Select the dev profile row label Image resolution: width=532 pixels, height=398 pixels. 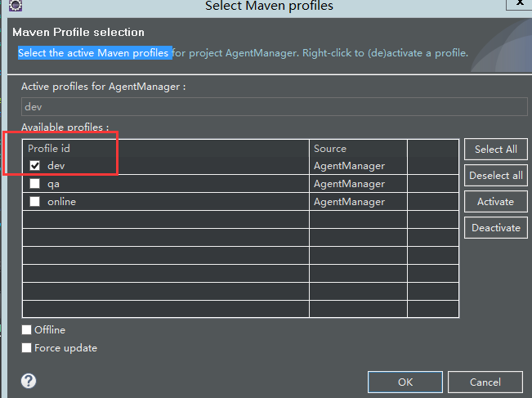[56, 166]
